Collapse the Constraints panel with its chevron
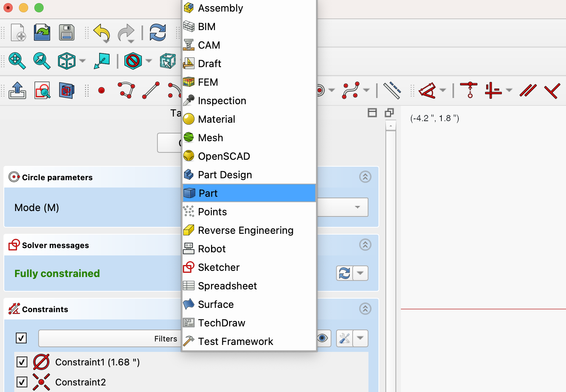Image resolution: width=566 pixels, height=392 pixels. click(x=365, y=309)
